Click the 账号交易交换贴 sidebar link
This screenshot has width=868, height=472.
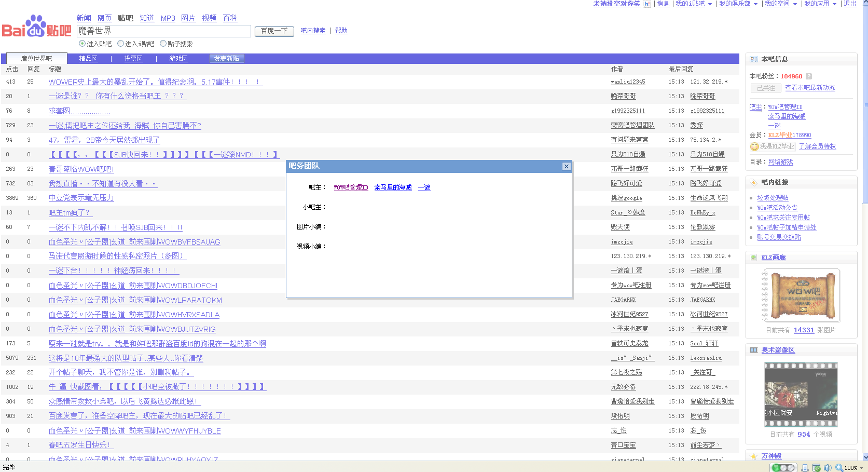779,237
